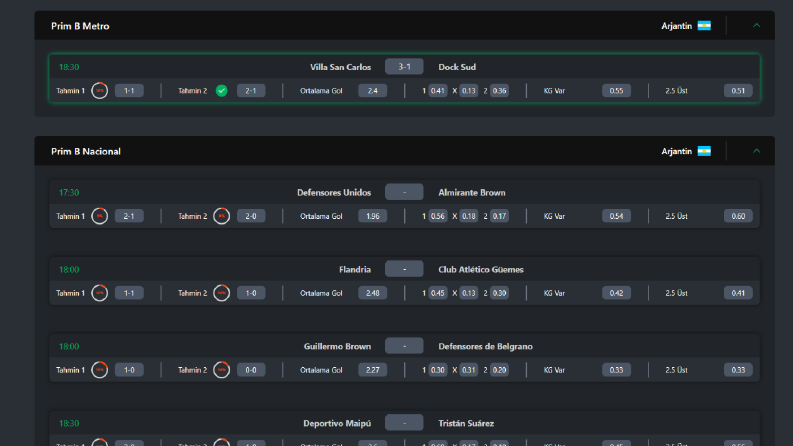Click home win probability 0.45 for Flandria
Screen dimensions: 793x446
coord(437,293)
